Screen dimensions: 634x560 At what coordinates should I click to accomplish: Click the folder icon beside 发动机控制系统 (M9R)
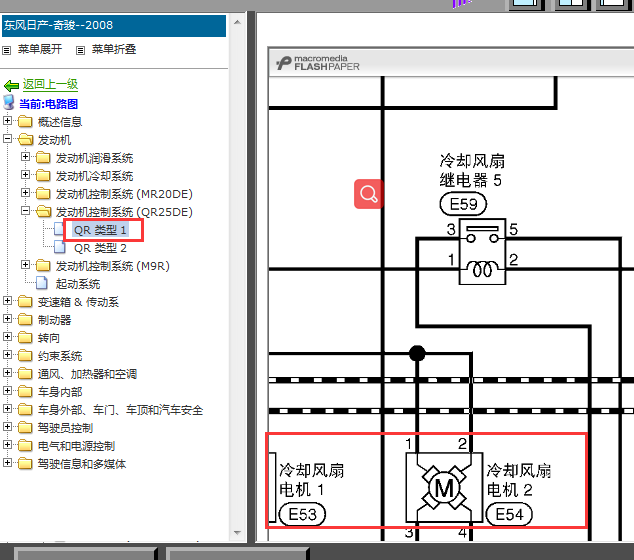coord(43,265)
